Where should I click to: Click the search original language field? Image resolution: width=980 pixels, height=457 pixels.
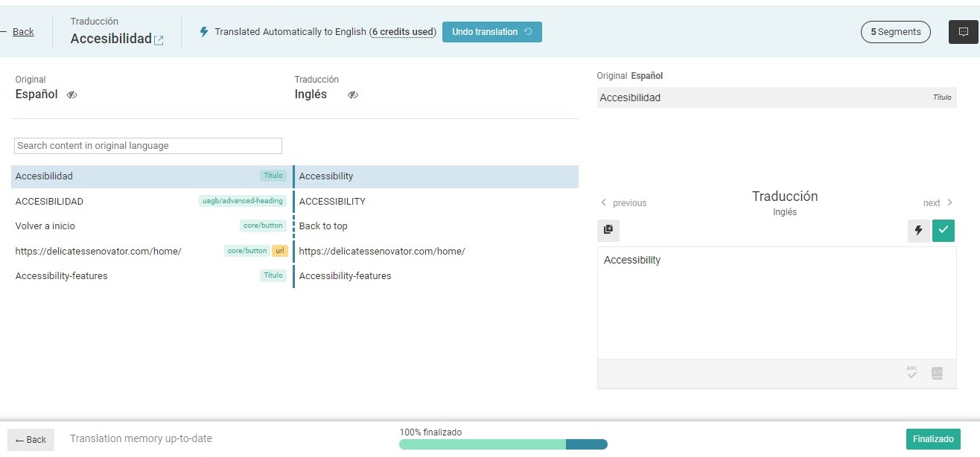[x=147, y=146]
